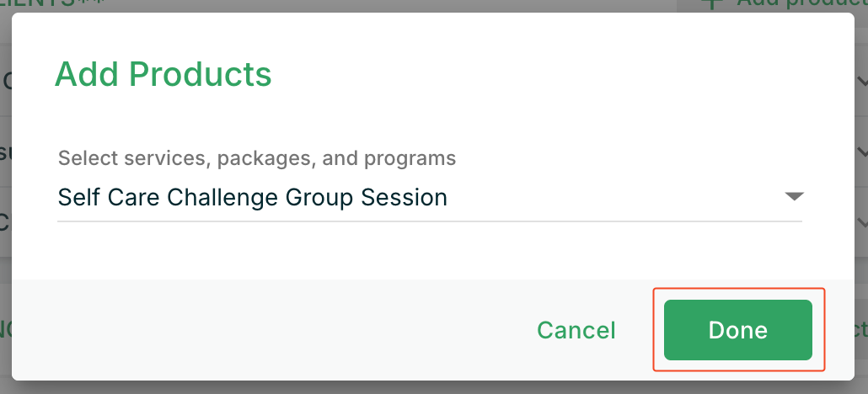This screenshot has width=868, height=394.
Task: Expand the third row chevron at right edge
Action: pos(861,221)
